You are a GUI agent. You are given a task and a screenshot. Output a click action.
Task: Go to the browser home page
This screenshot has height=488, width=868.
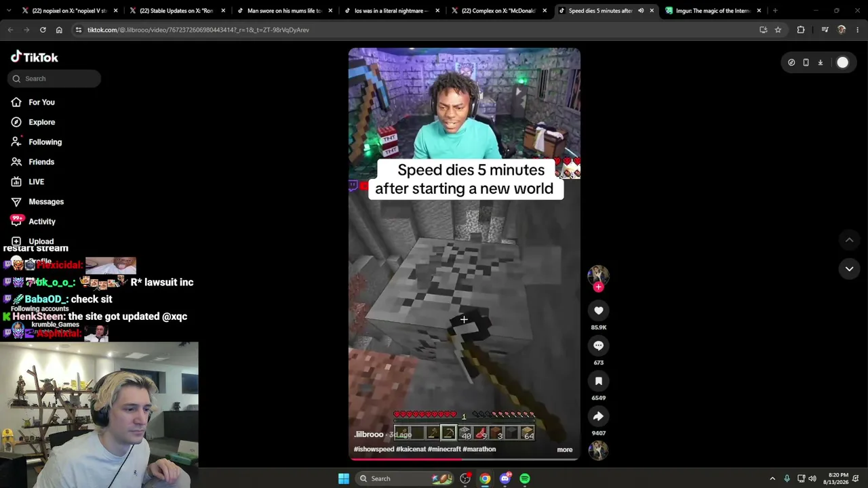click(x=59, y=30)
